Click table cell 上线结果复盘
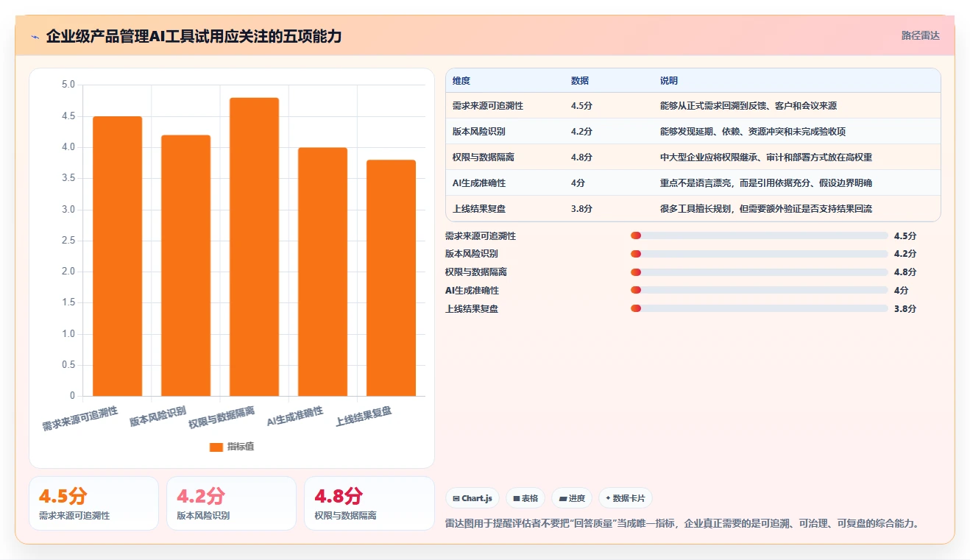Viewport: 970px width, 560px height. coord(479,209)
